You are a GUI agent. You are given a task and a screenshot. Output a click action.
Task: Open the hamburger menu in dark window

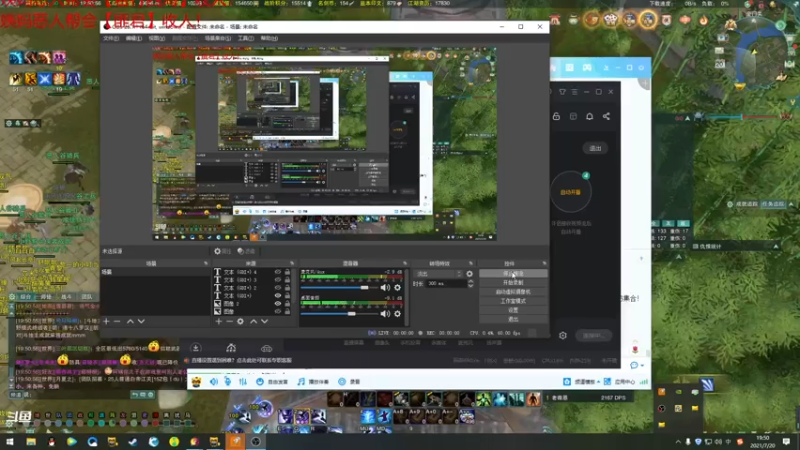[x=574, y=92]
